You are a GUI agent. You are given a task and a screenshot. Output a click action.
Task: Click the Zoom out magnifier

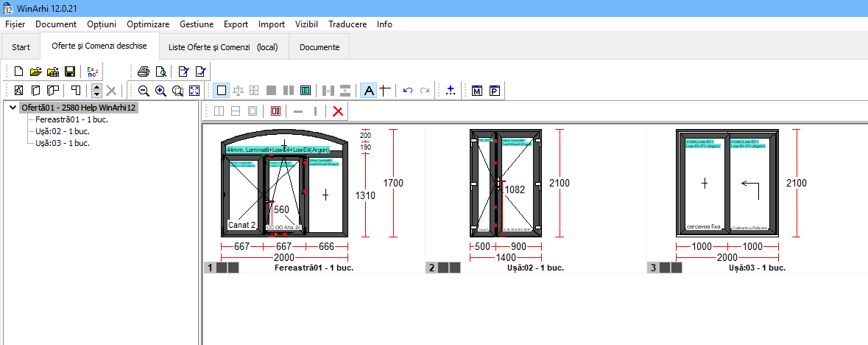tap(143, 91)
